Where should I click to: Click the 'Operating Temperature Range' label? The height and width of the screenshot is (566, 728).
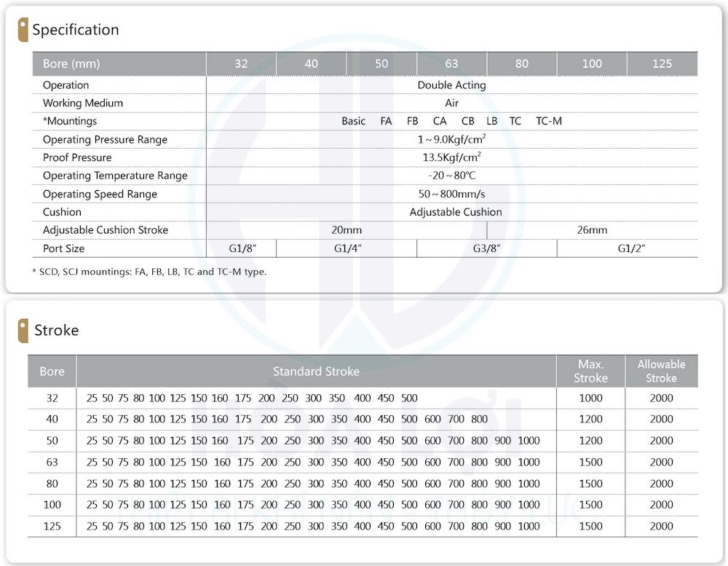115,176
